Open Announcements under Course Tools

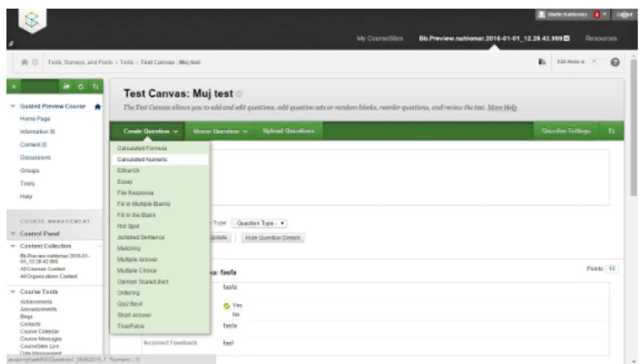coord(38,309)
